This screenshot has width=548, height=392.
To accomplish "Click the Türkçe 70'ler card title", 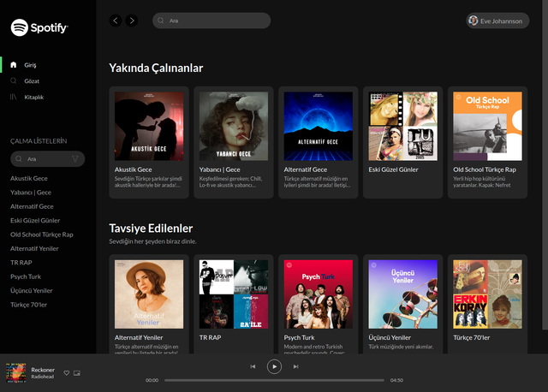I will pos(472,337).
